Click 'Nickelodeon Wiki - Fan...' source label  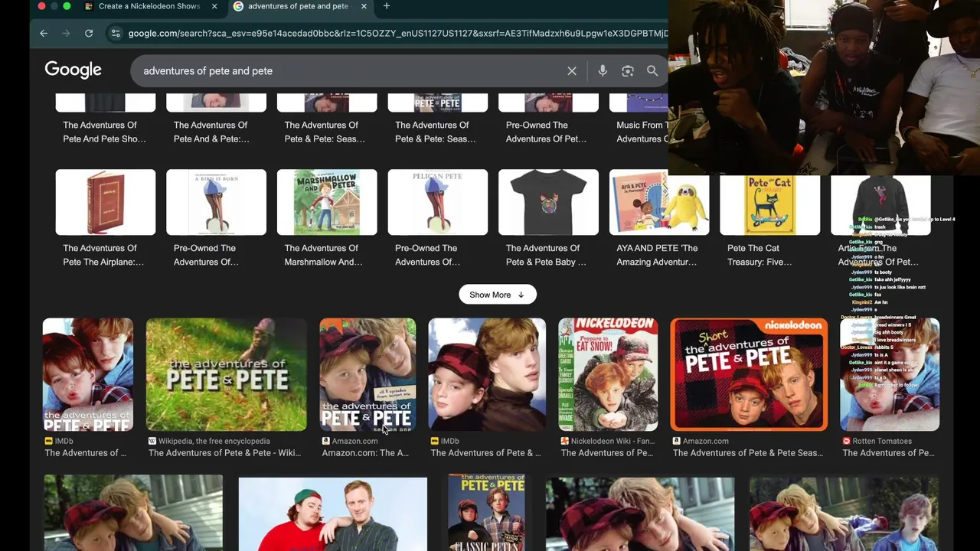pos(612,441)
